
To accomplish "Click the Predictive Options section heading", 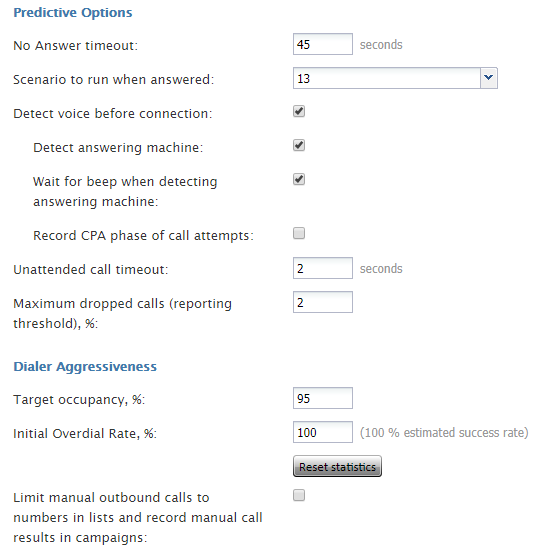I will (x=73, y=13).
